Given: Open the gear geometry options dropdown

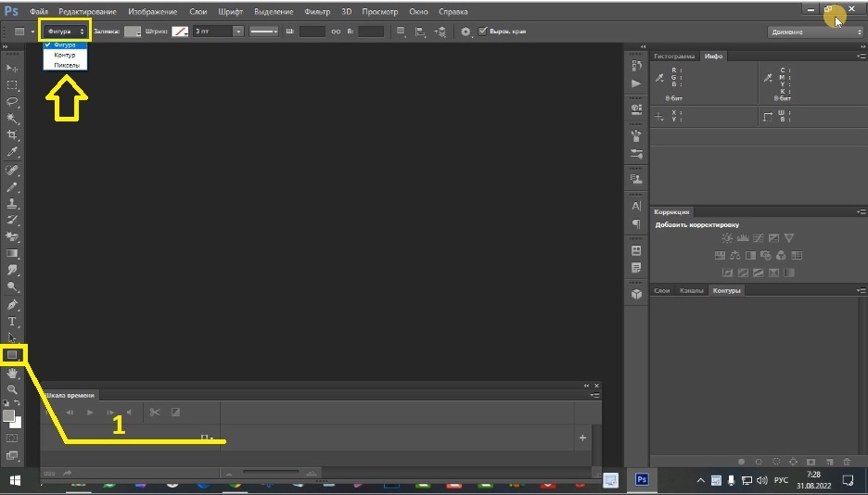Looking at the screenshot, I should tap(466, 32).
